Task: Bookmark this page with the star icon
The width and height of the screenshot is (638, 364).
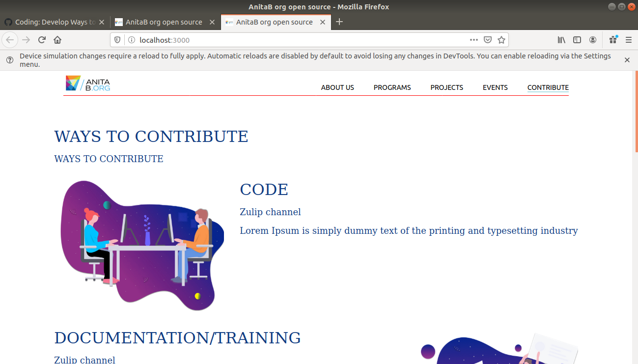Action: point(501,40)
